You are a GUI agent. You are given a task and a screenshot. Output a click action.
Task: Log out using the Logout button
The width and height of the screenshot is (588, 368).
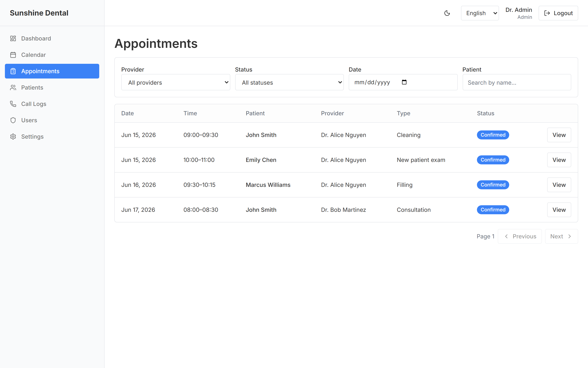point(558,13)
